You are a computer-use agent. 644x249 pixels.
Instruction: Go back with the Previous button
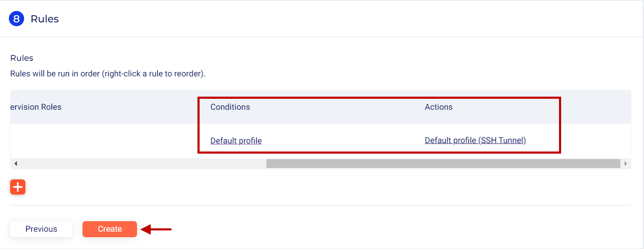click(x=41, y=229)
